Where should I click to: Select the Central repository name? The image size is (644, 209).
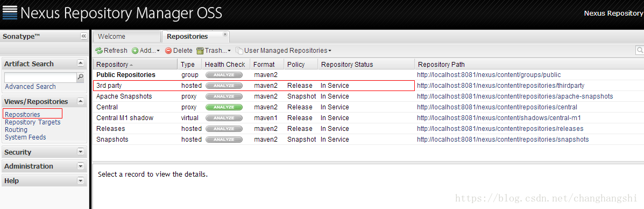(107, 107)
